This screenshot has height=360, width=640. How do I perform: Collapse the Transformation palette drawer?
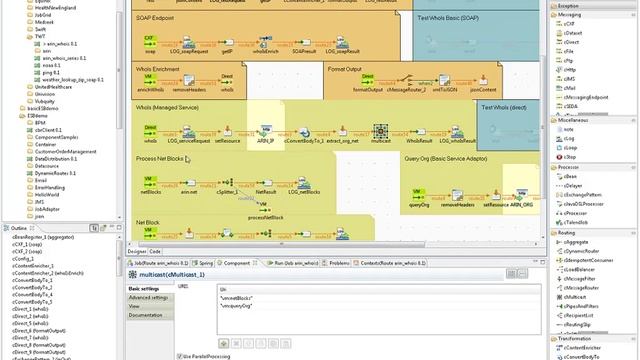pos(594,339)
